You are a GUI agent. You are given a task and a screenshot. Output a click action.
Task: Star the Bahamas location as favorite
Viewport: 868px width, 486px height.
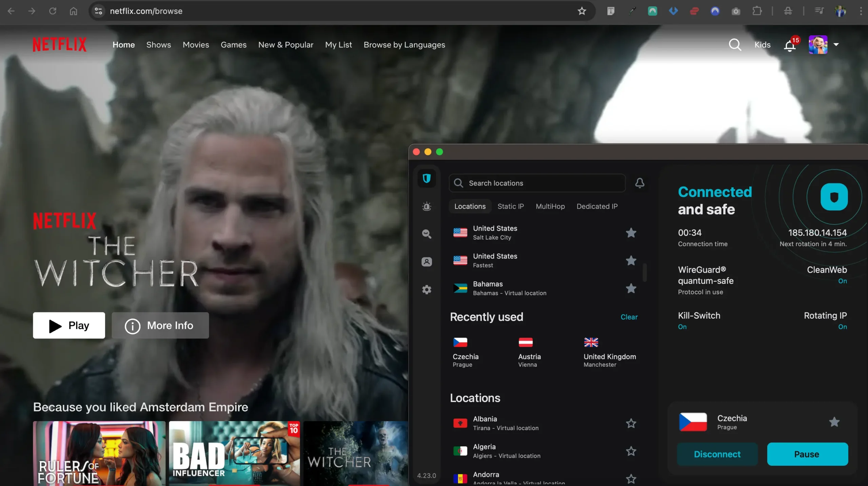coord(631,289)
